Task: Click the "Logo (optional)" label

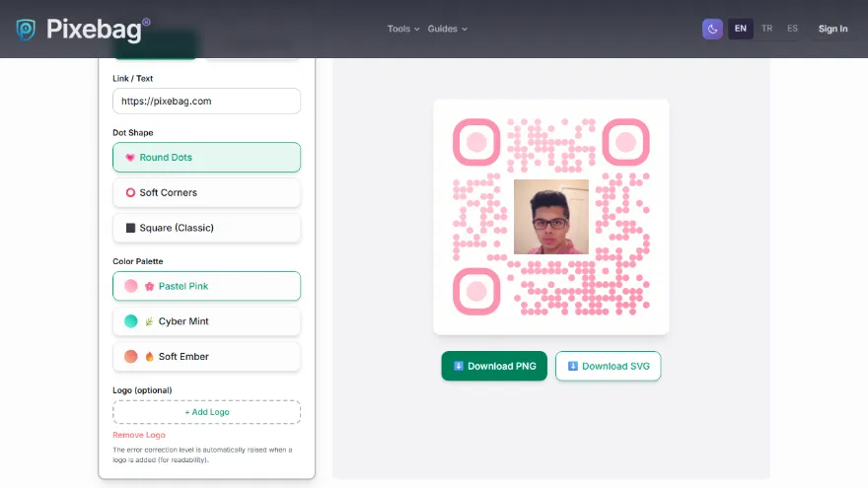Action: point(142,390)
